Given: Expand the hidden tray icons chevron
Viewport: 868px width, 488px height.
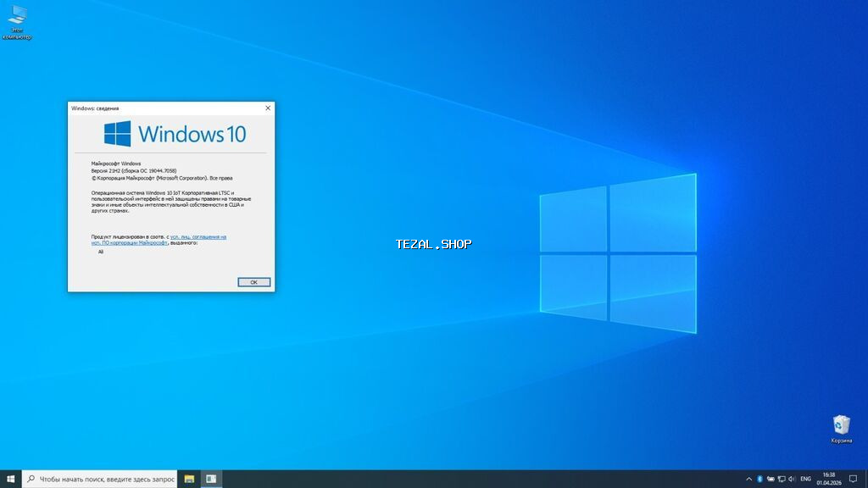Looking at the screenshot, I should pyautogui.click(x=748, y=479).
